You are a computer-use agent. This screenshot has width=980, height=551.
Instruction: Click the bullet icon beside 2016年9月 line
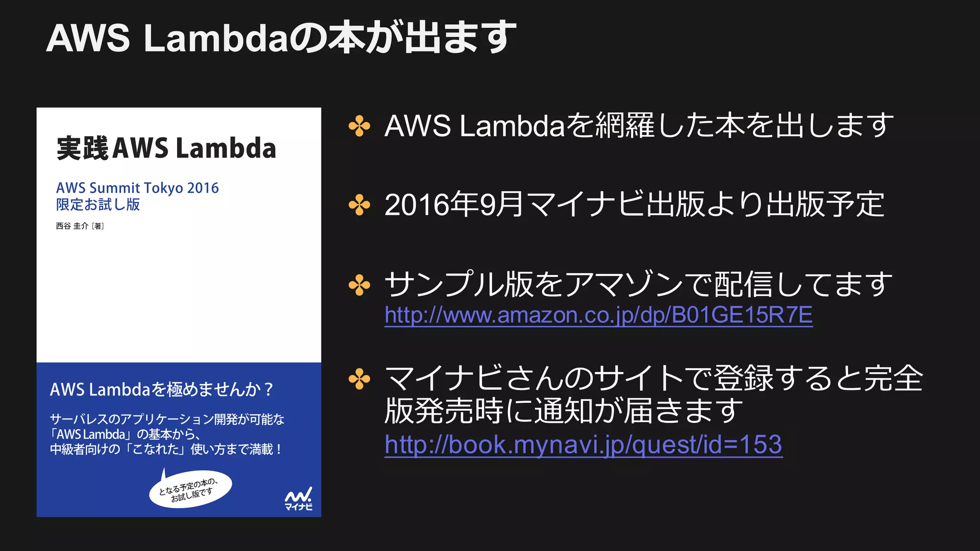click(359, 205)
